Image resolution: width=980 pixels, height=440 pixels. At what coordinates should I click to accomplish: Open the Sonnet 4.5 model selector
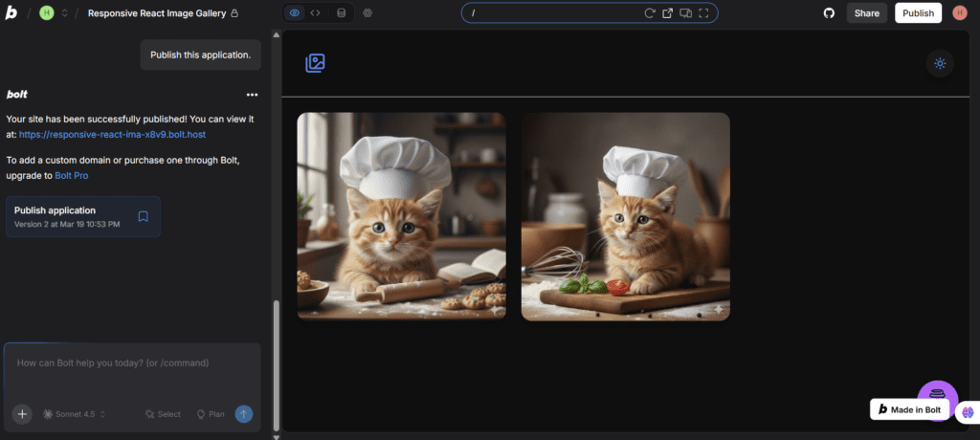(x=74, y=414)
